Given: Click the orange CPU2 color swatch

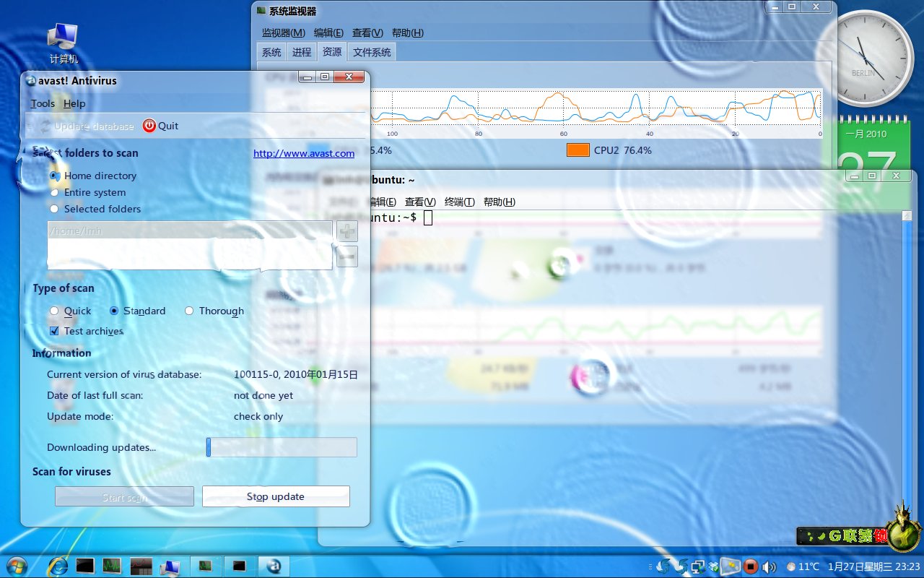Looking at the screenshot, I should 578,150.
